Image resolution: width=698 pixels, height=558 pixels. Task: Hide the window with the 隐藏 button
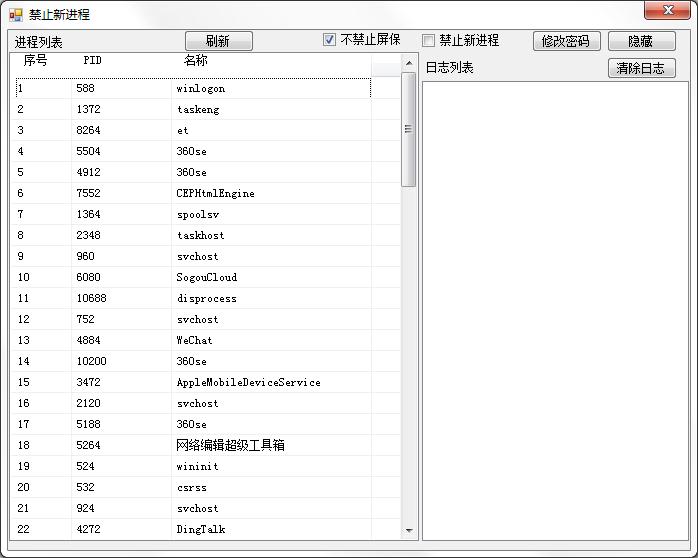tap(641, 41)
